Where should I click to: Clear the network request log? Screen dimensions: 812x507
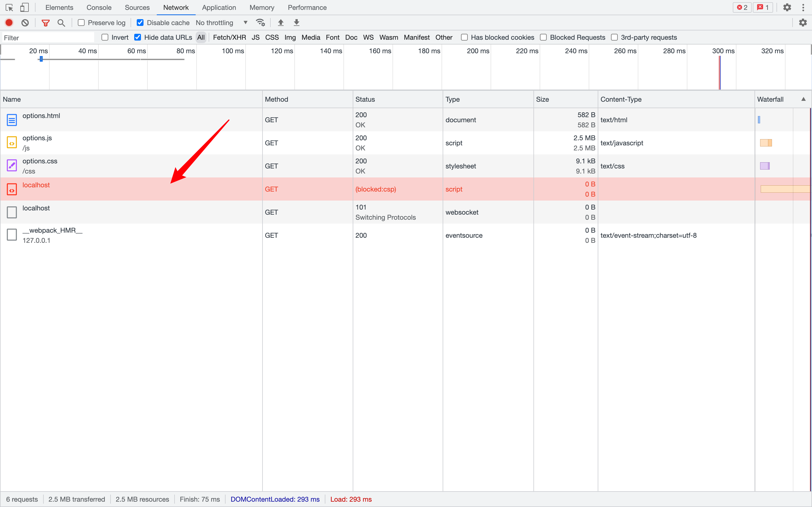coord(25,23)
